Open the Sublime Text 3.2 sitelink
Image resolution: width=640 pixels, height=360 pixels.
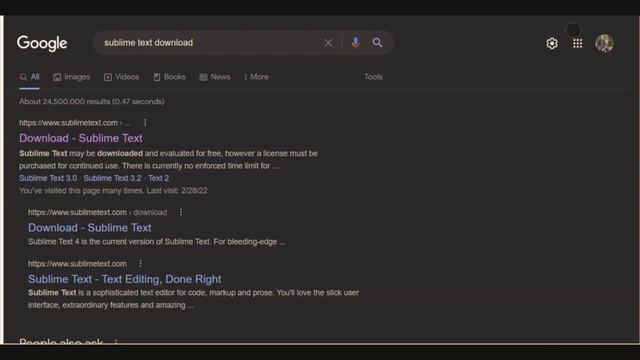tap(112, 178)
